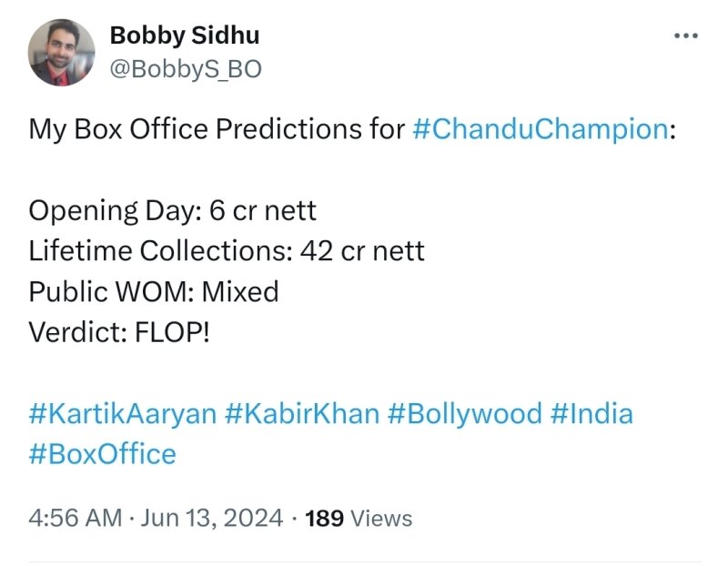The width and height of the screenshot is (728, 566).
Task: Click Bobby Sidhu's profile picture
Action: (x=62, y=53)
